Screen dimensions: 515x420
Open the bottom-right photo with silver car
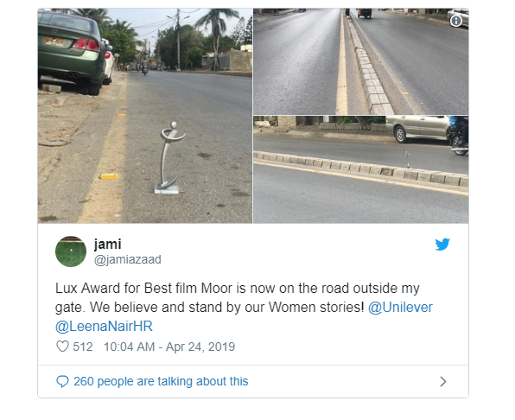pos(361,169)
